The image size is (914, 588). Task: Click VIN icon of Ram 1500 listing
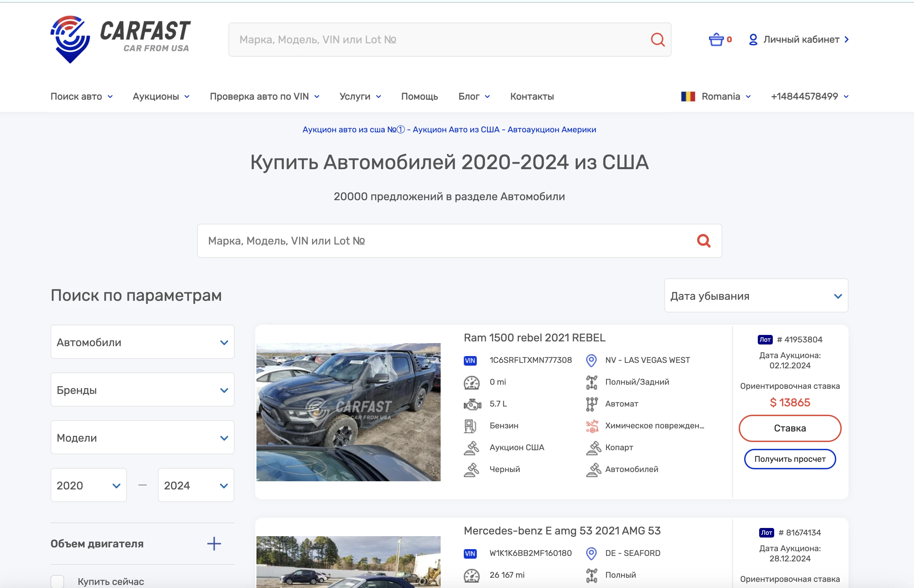pos(470,360)
